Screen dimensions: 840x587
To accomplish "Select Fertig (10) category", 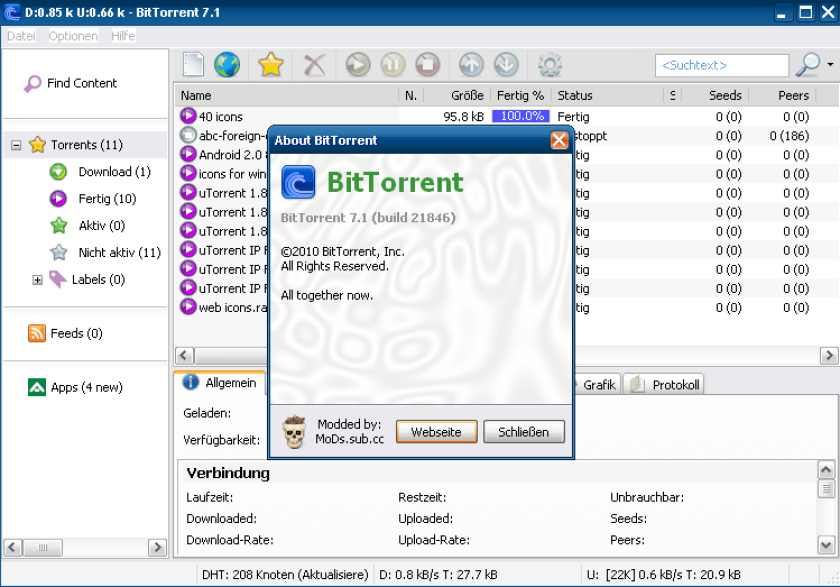I will [93, 199].
